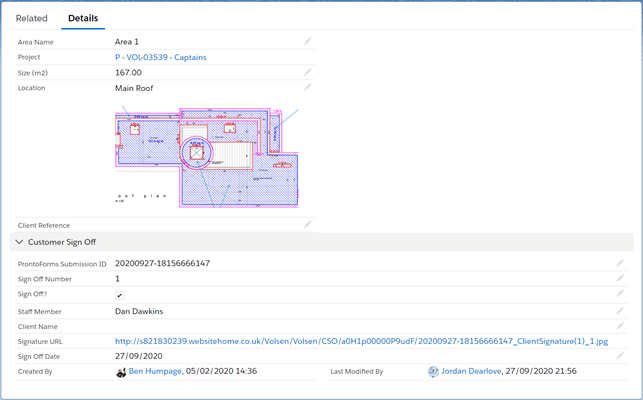Select the Area 1 name value
This screenshot has width=643, height=400.
coord(127,42)
